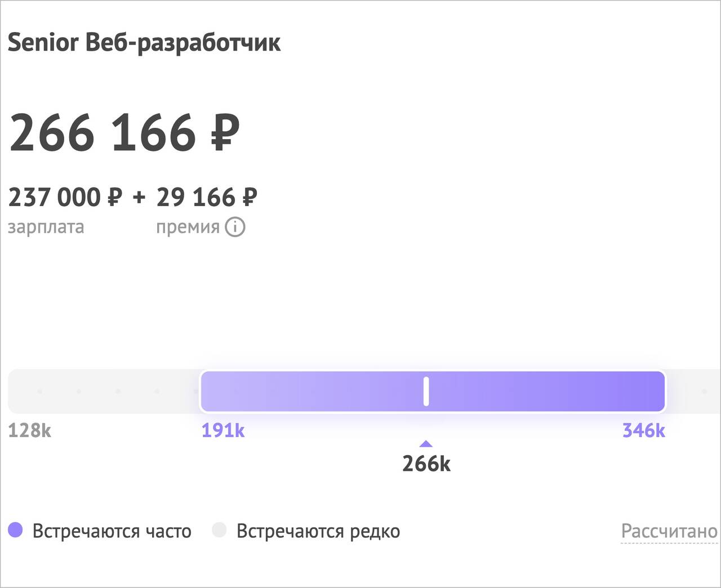Screen dimensions: 721x588
Task: Click the purple dot for Встречаются часто
Action: pos(15,530)
